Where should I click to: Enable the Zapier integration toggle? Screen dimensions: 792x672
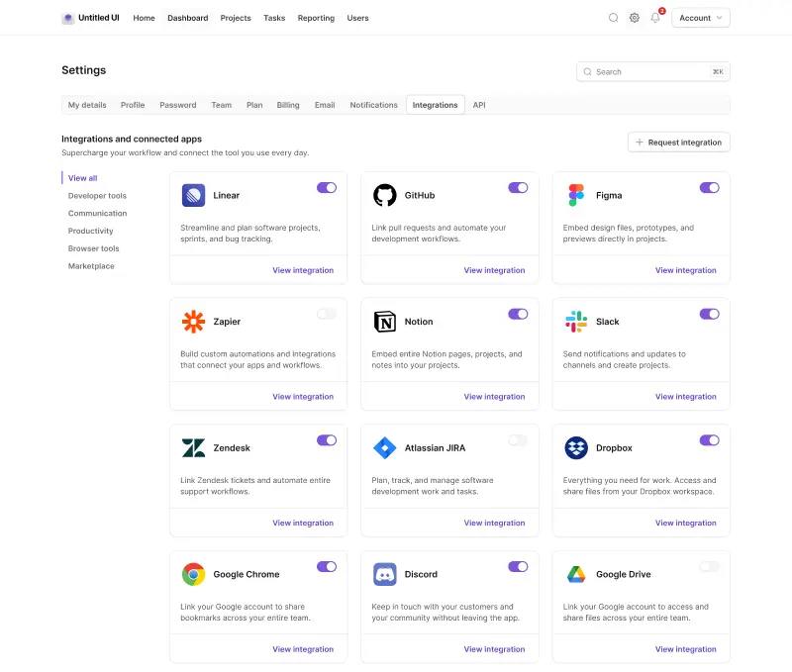327,314
